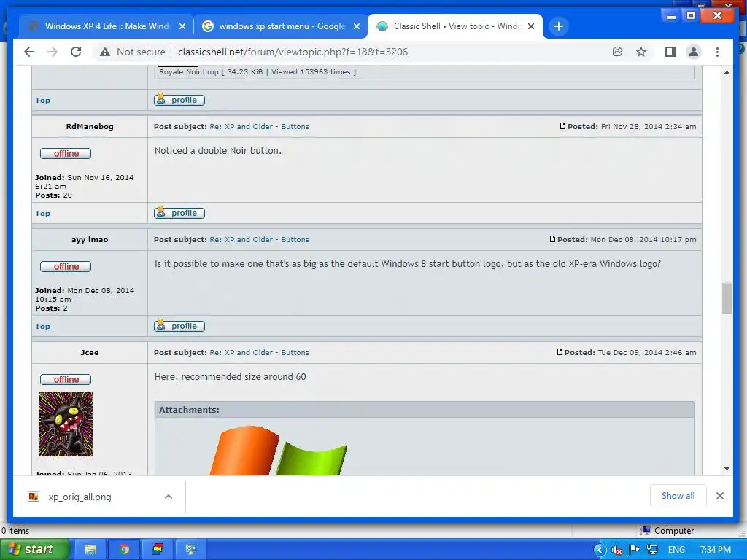This screenshot has height=560, width=747.
Task: Click the colorful taskbar app icon
Action: pos(158,550)
